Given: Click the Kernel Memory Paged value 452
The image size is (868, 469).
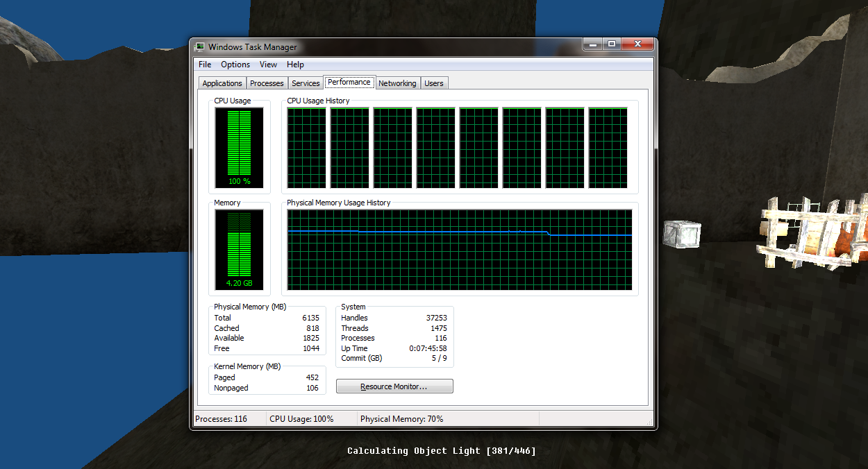Looking at the screenshot, I should click(x=312, y=377).
